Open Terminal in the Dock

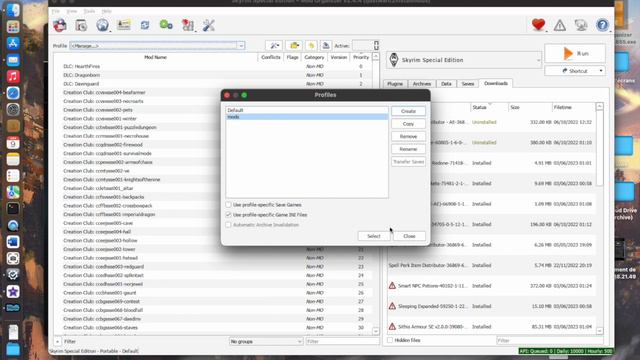(x=13, y=209)
